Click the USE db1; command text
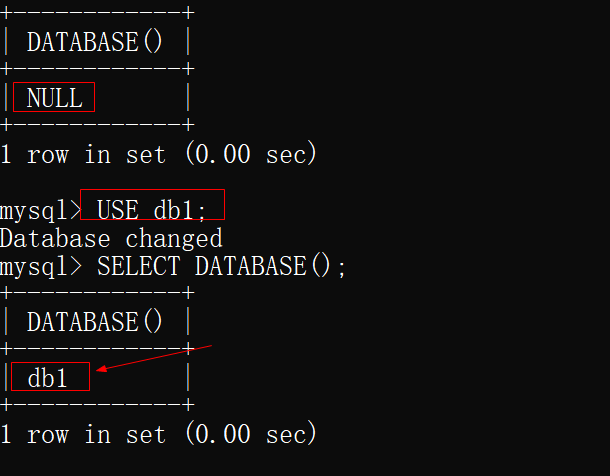 click(151, 210)
